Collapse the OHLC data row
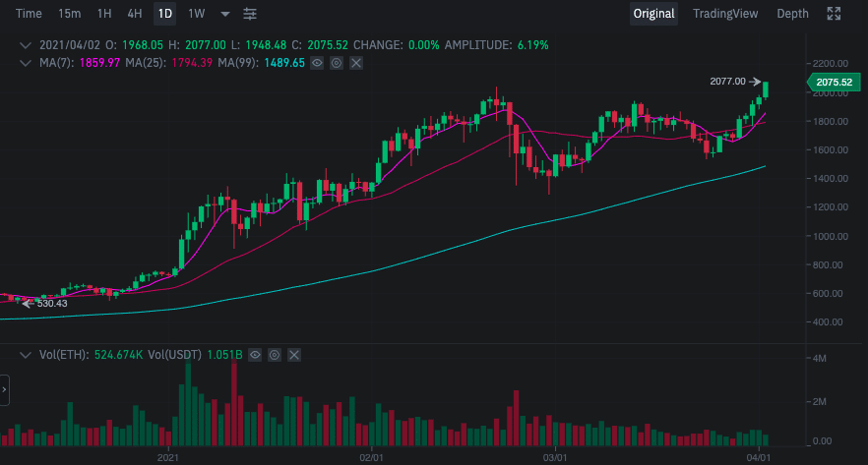The width and height of the screenshot is (868, 465). click(x=27, y=45)
